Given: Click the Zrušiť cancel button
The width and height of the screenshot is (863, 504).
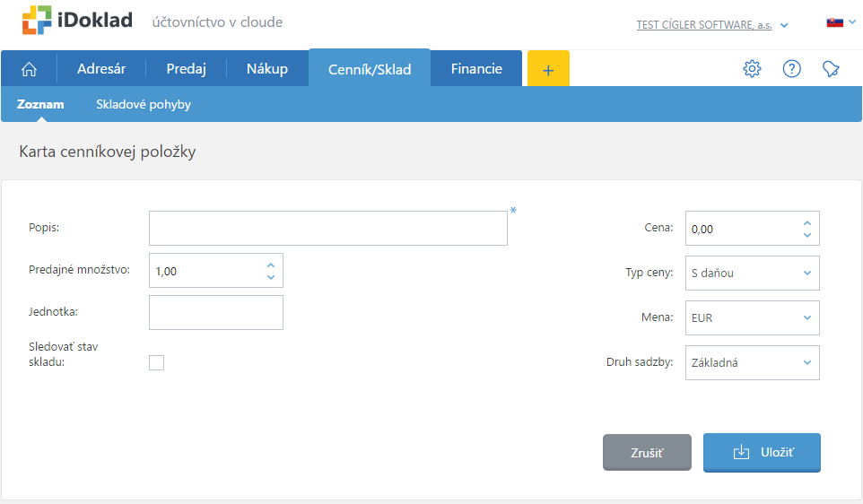Looking at the screenshot, I should [647, 453].
